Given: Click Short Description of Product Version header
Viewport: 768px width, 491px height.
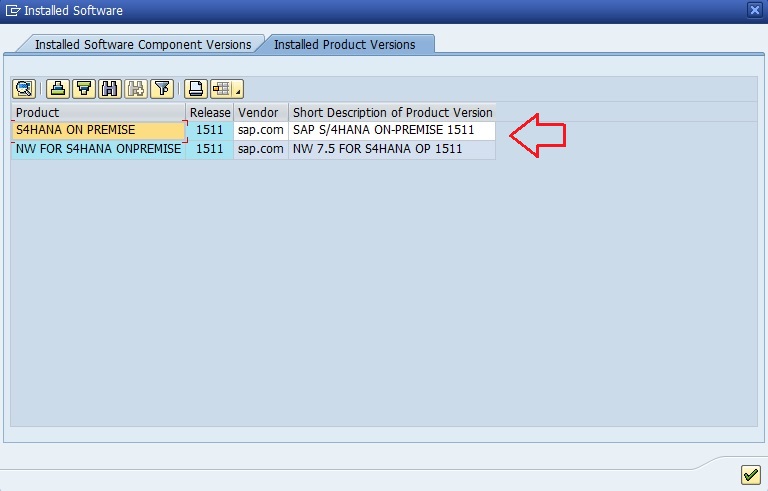Looking at the screenshot, I should click(x=392, y=112).
